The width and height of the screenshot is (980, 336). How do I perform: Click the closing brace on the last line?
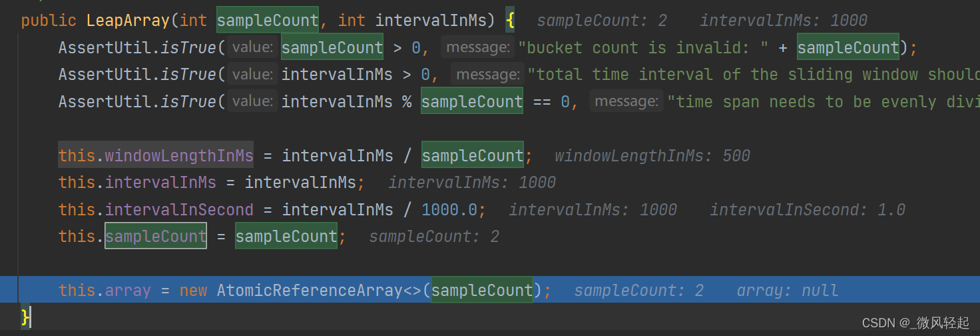click(x=25, y=316)
